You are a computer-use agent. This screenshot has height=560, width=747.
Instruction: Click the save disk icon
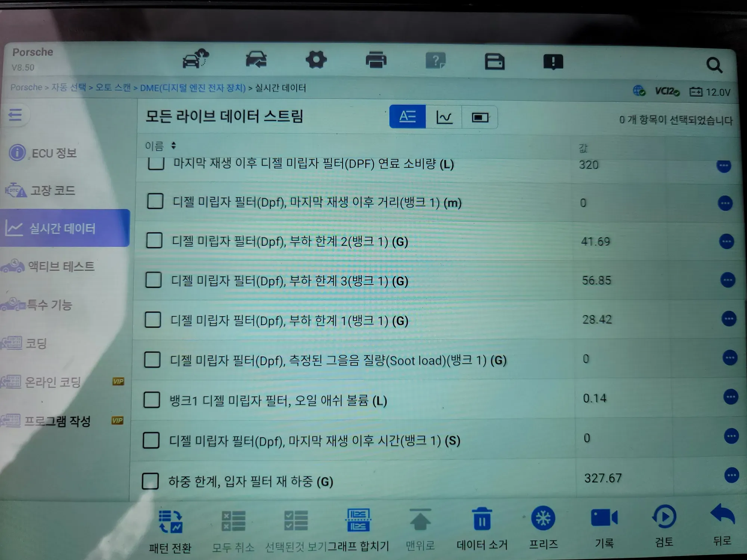[x=495, y=62]
